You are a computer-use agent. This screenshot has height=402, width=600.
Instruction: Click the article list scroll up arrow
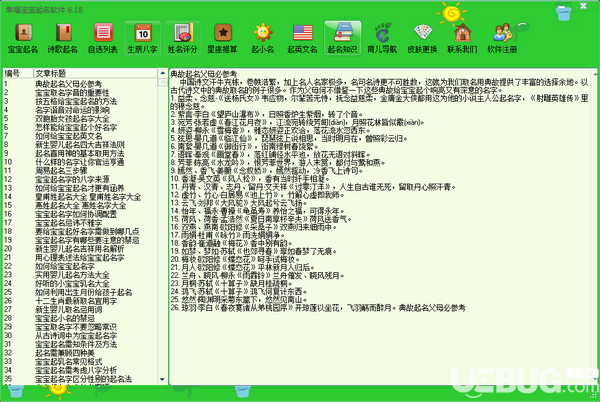163,73
